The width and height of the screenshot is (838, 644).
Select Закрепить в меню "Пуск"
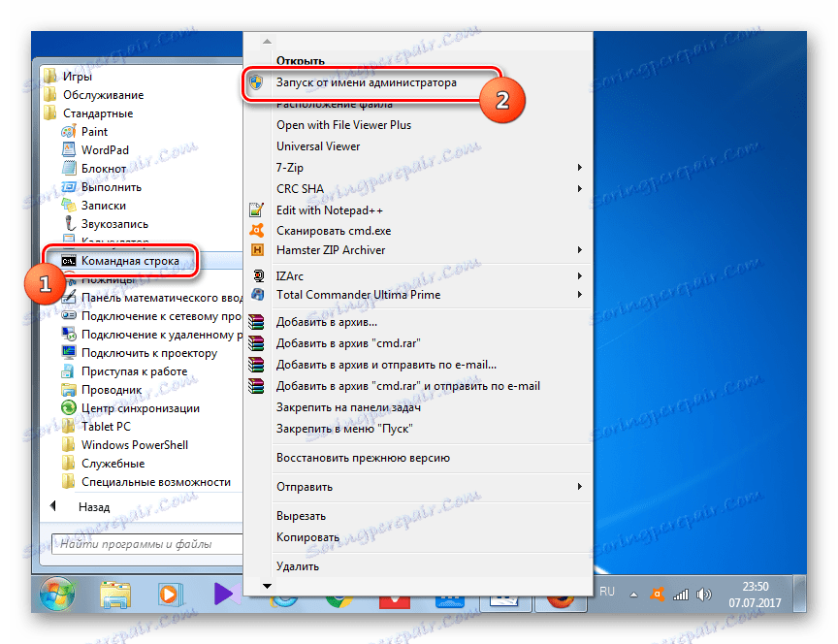click(344, 429)
